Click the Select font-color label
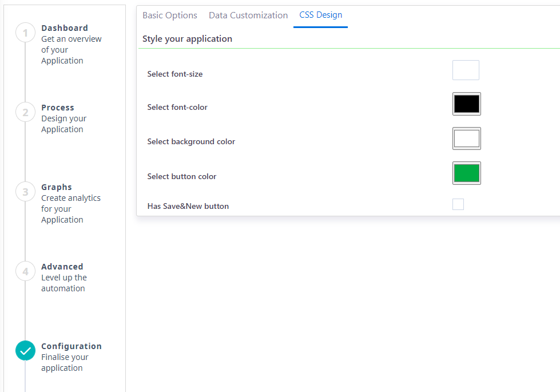The image size is (560, 392). click(177, 107)
